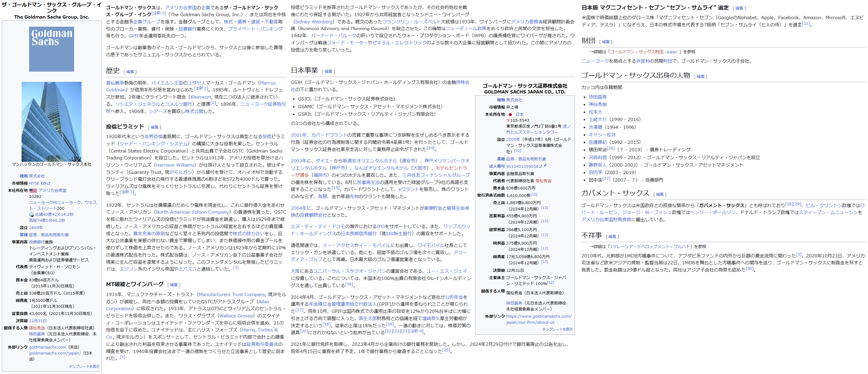This screenshot has width=868, height=374.
Task: Open the アメリカ合衆国 link in headquarters row
Action: (x=52, y=191)
